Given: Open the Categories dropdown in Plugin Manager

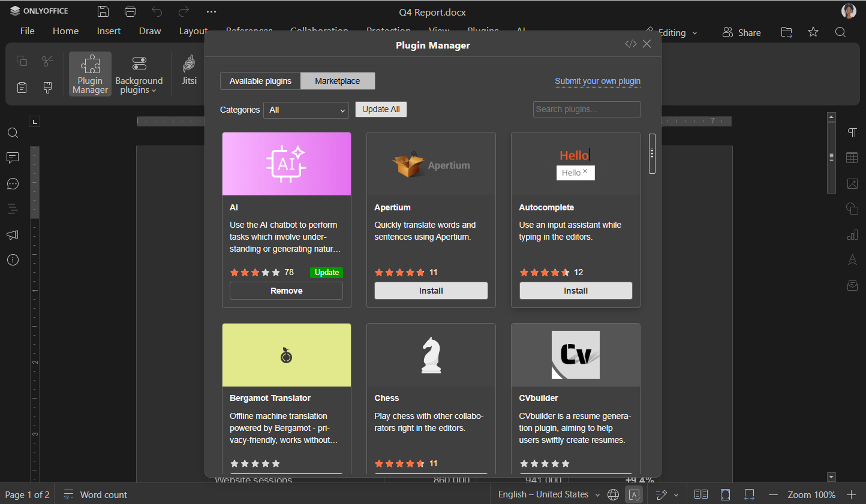Looking at the screenshot, I should [x=306, y=110].
